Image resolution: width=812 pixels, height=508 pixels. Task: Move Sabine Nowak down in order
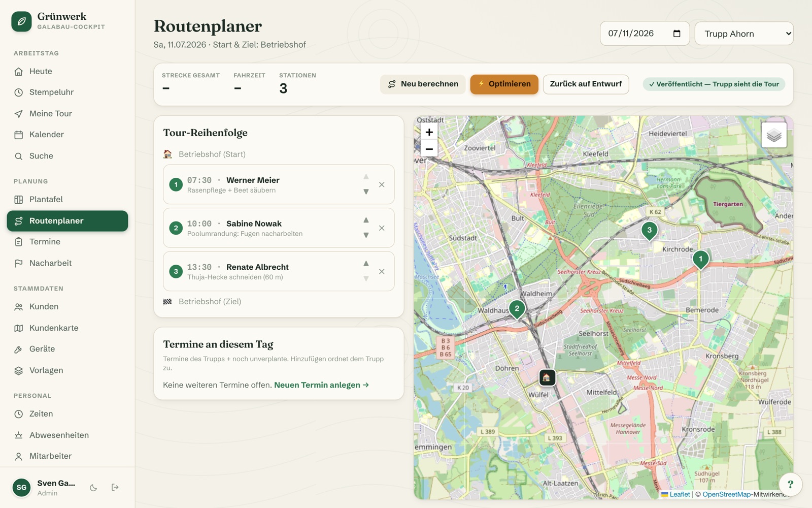click(366, 235)
